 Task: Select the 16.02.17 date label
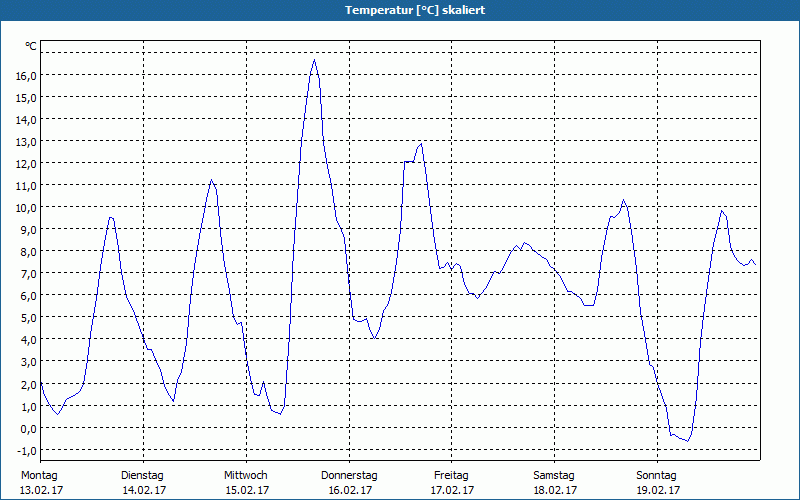click(x=349, y=490)
